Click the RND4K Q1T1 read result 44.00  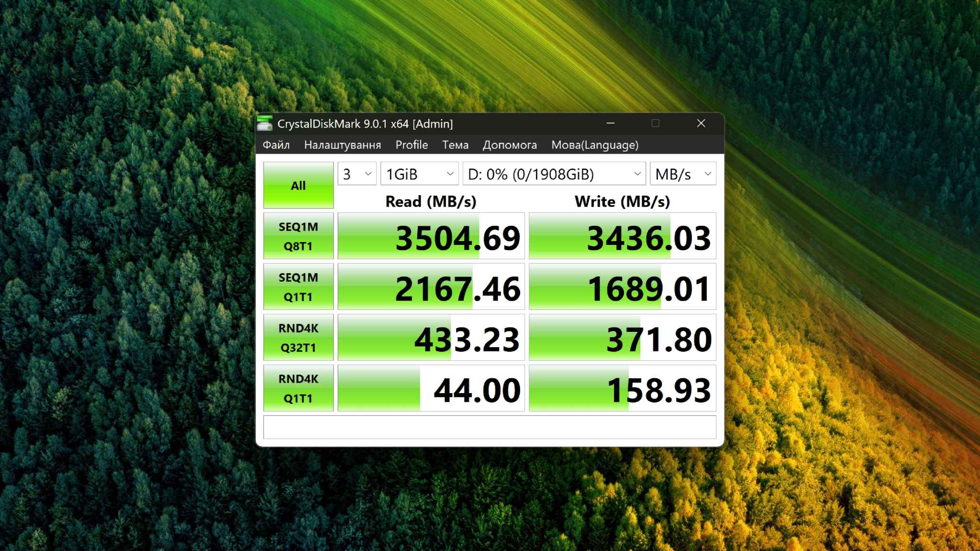(x=431, y=388)
